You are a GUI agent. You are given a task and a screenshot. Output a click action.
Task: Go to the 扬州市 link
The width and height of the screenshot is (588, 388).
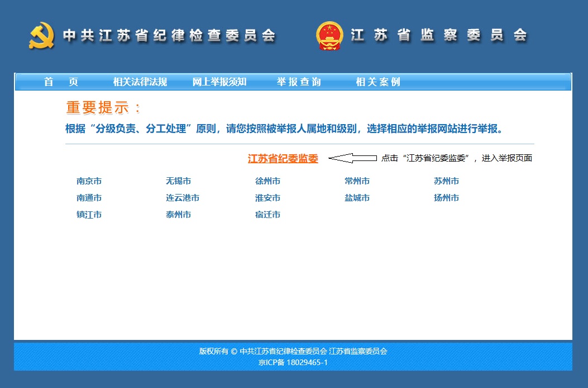(x=446, y=198)
